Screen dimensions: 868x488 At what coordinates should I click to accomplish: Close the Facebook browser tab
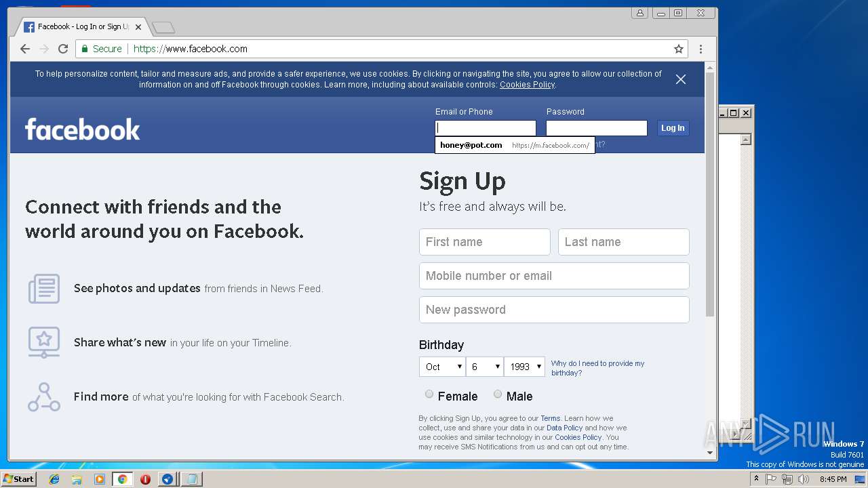click(x=138, y=27)
